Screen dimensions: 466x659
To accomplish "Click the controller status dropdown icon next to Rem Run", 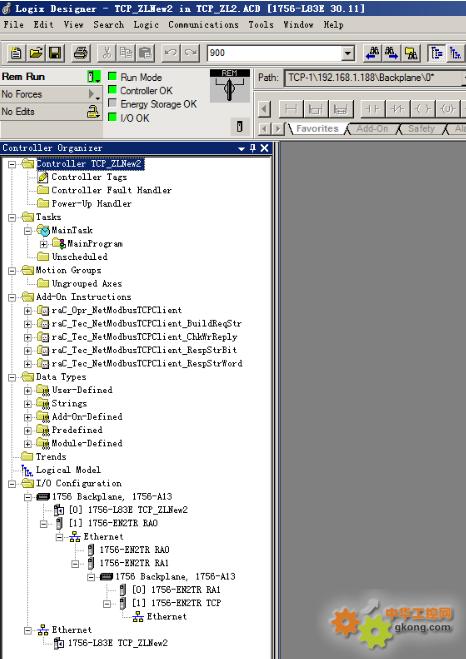I will tap(93, 76).
